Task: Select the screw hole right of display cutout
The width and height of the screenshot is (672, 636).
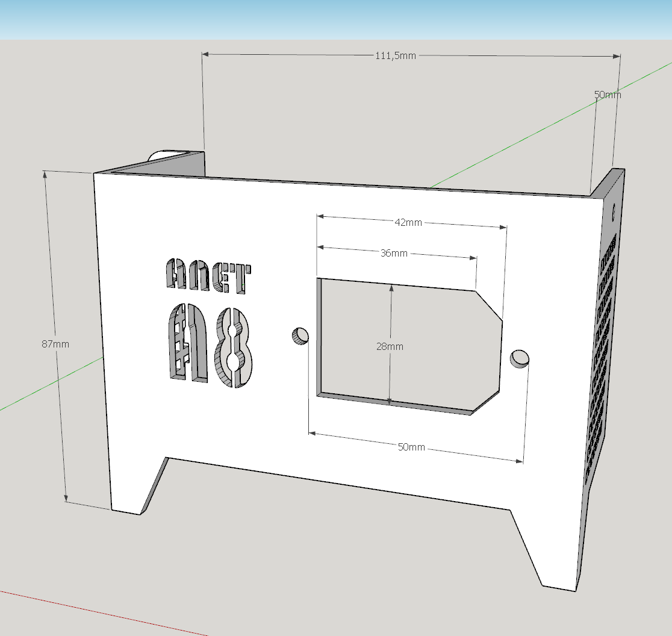Action: click(520, 359)
